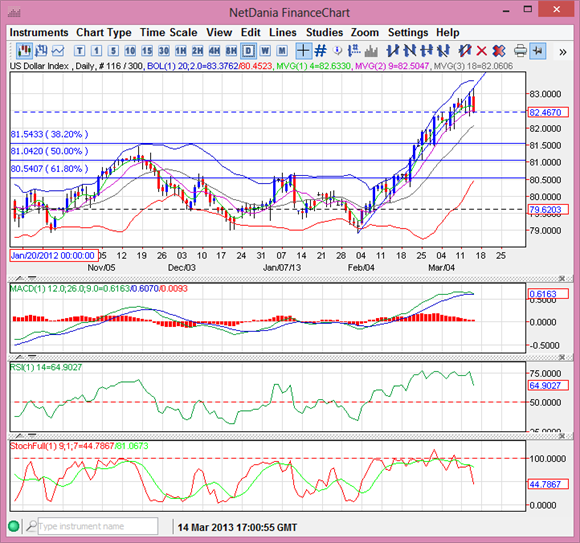Close the MACD study panel

[562, 279]
